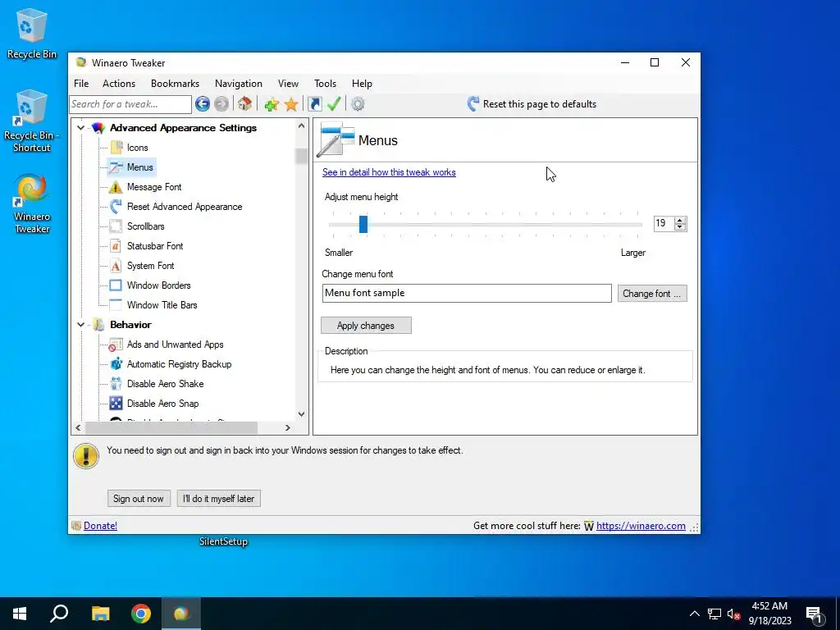Viewport: 840px width, 630px height.
Task: Open the Actions menu
Action: point(119,84)
